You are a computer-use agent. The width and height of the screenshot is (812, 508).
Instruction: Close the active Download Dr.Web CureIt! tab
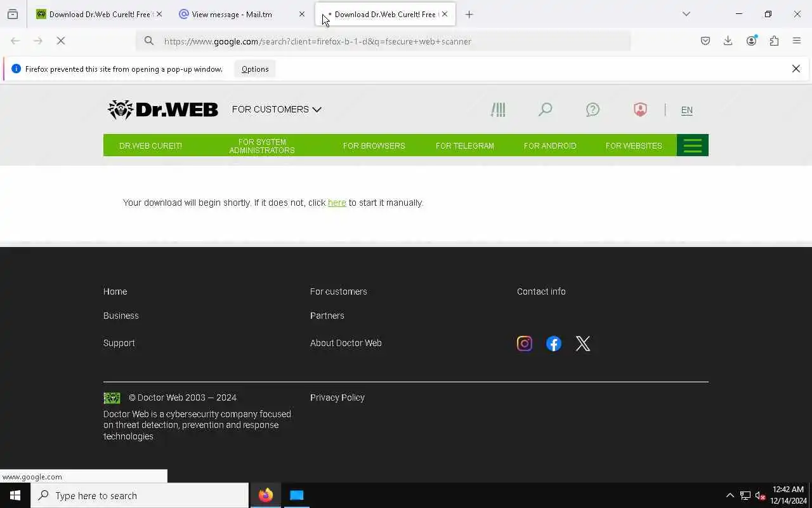click(x=445, y=14)
